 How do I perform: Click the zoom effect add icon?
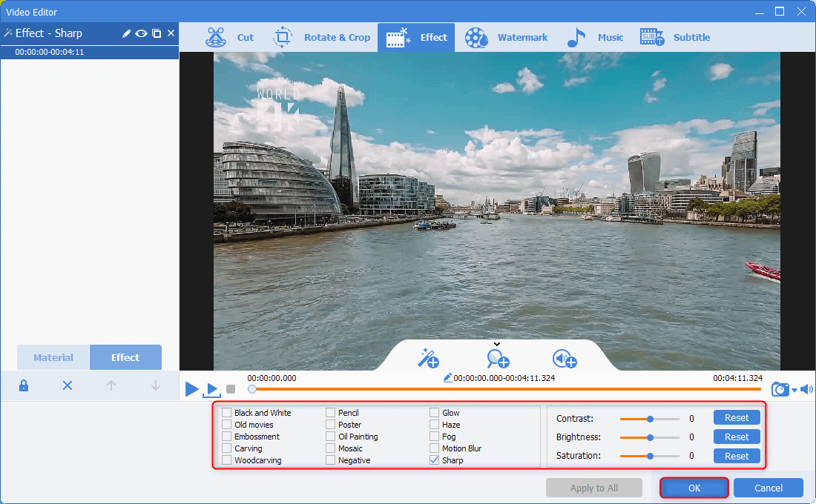498,359
